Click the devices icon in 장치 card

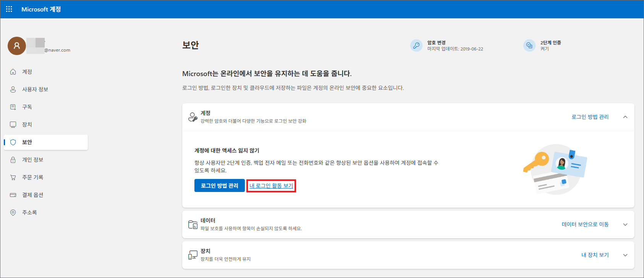193,255
